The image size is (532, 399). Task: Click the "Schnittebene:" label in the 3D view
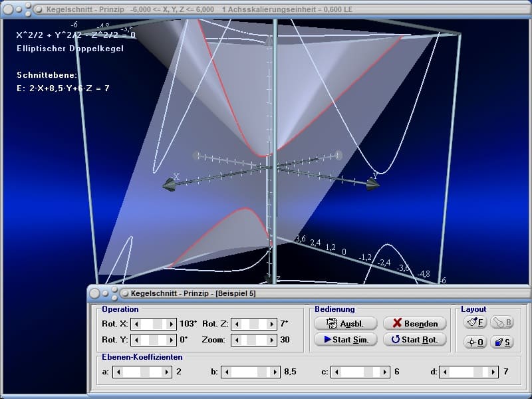pos(47,75)
